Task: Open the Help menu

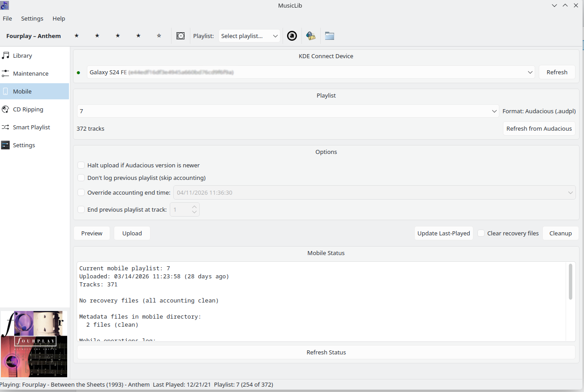Action: tap(59, 18)
